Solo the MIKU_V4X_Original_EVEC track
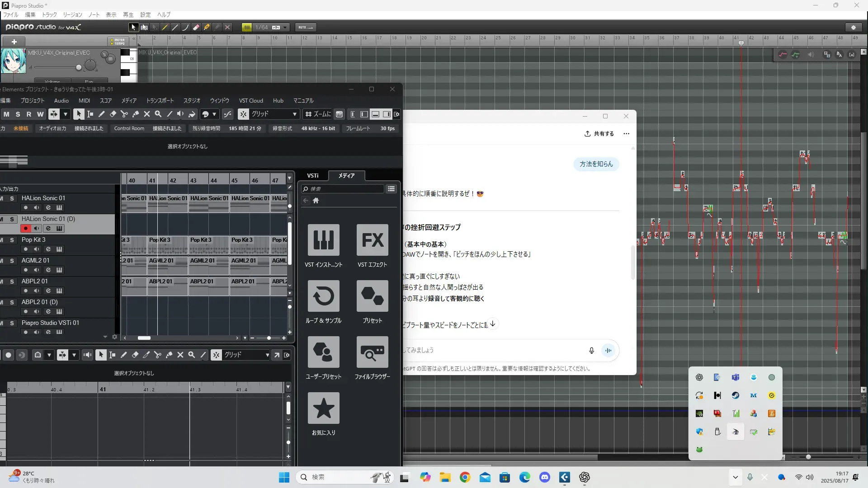The width and height of the screenshot is (868, 488). (x=104, y=55)
